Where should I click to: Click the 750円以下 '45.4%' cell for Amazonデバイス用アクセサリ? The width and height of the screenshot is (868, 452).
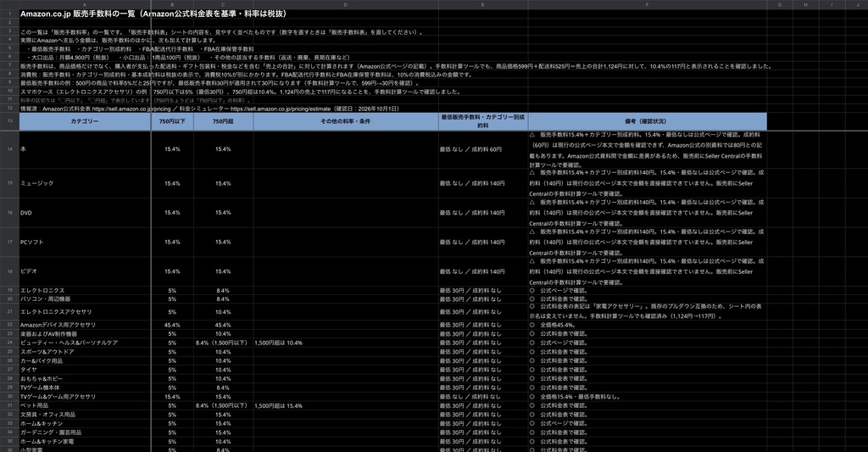pyautogui.click(x=172, y=325)
